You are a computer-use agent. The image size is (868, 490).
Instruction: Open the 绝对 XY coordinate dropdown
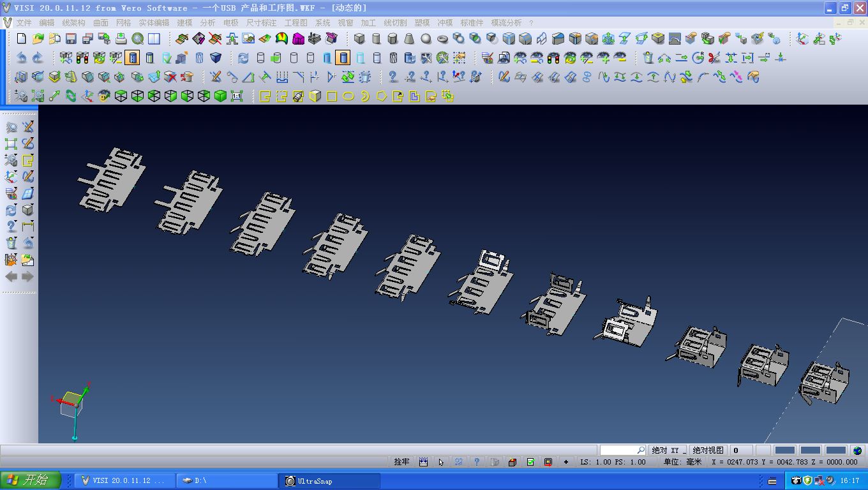click(668, 450)
